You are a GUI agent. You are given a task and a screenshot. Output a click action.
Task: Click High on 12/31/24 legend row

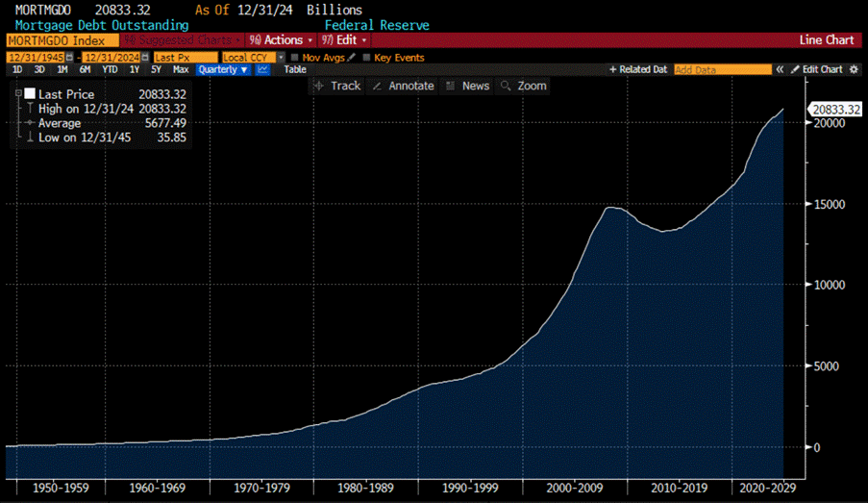tap(105, 109)
